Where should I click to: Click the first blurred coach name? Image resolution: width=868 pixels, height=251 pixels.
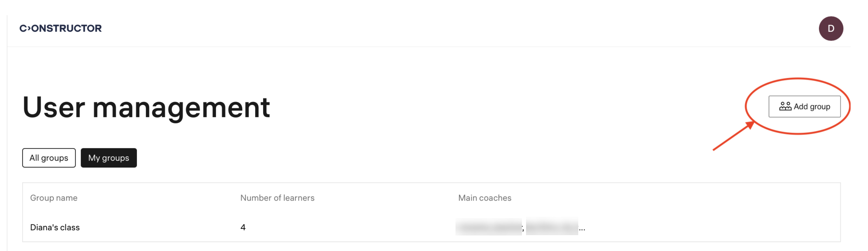pos(488,227)
